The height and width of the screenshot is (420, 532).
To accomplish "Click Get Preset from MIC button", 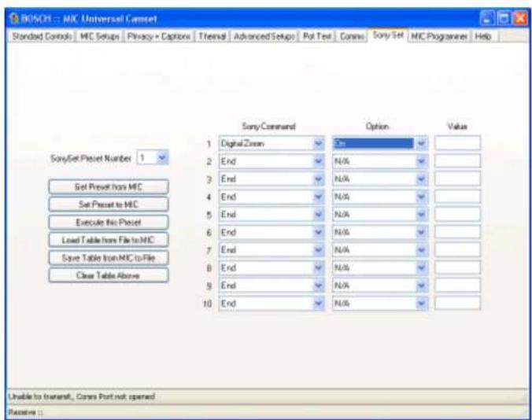I will tap(109, 186).
